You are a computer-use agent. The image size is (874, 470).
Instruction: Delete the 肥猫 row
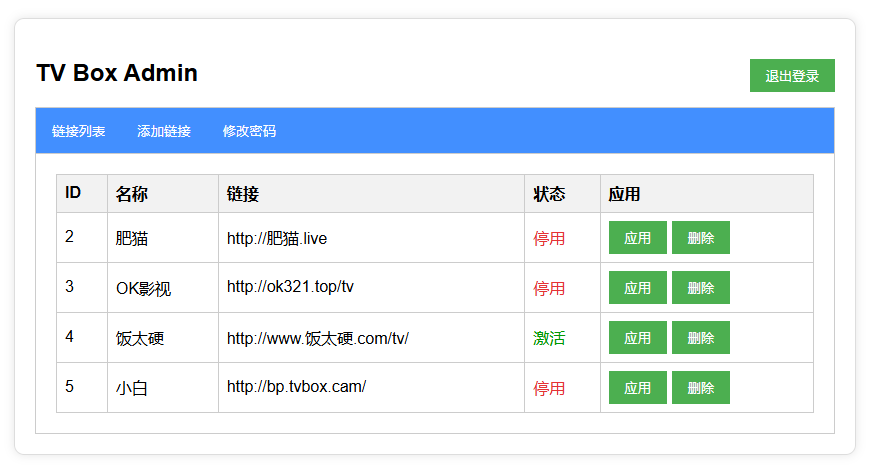point(701,238)
